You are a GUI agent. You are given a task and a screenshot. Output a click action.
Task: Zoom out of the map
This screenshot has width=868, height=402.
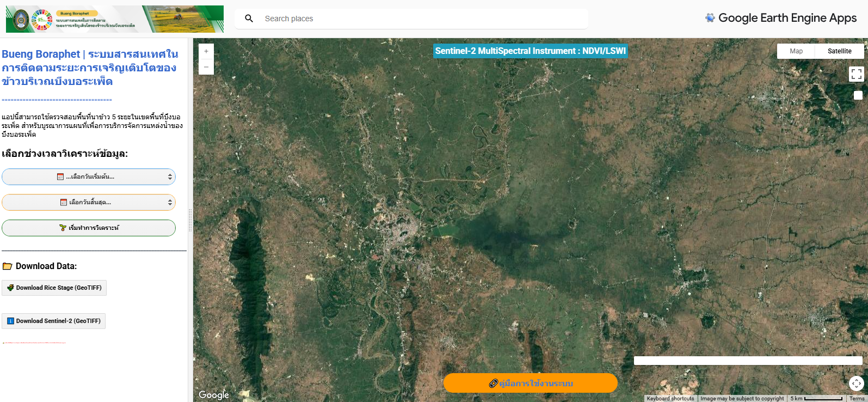(206, 67)
